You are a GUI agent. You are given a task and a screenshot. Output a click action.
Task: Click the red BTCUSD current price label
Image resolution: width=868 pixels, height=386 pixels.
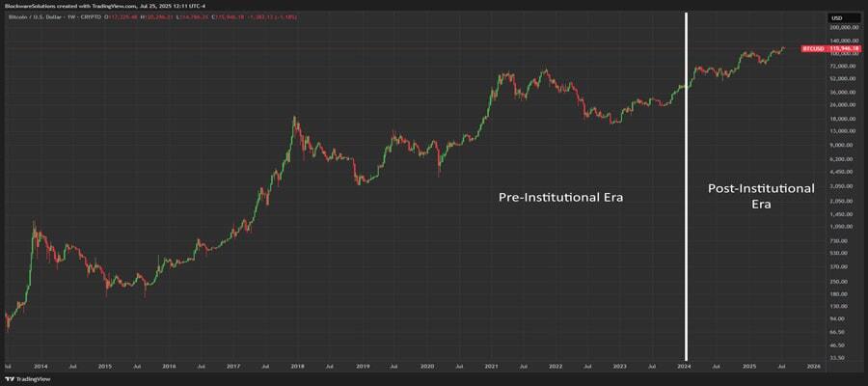831,49
